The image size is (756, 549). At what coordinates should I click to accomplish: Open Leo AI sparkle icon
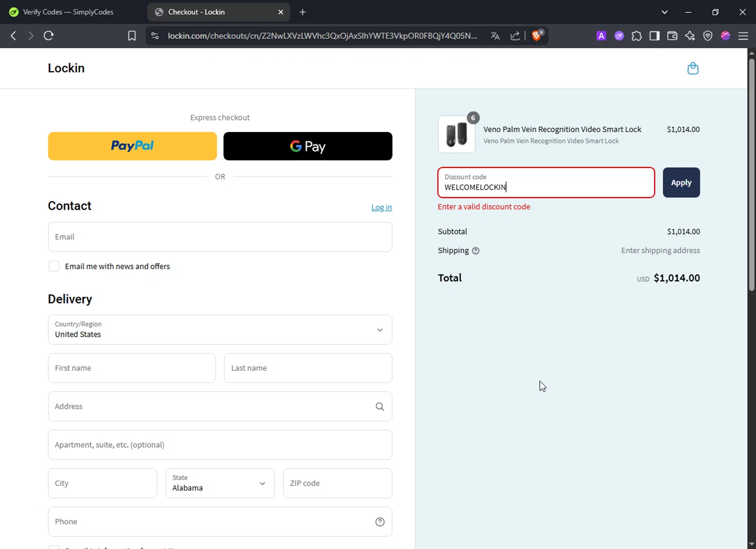click(x=690, y=36)
